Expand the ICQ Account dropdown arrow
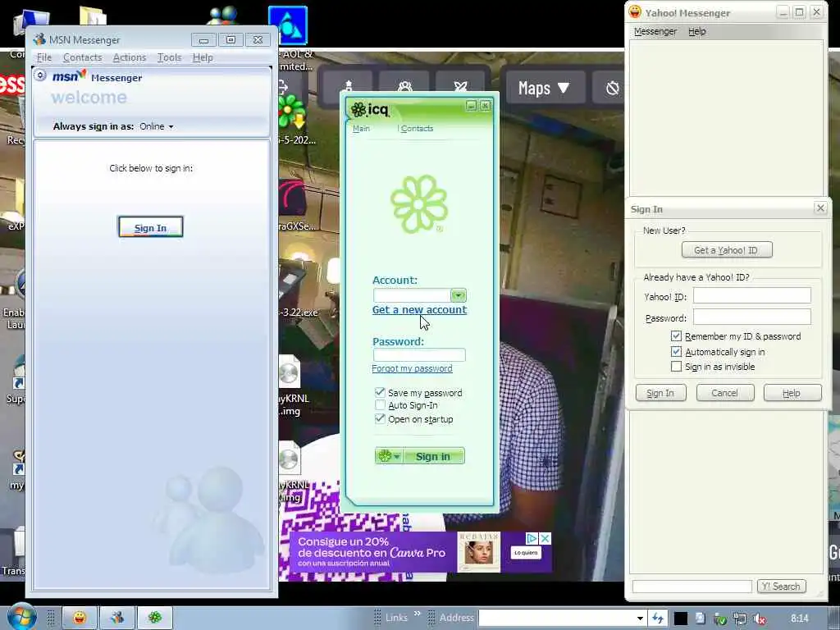This screenshot has width=840, height=630. point(458,295)
